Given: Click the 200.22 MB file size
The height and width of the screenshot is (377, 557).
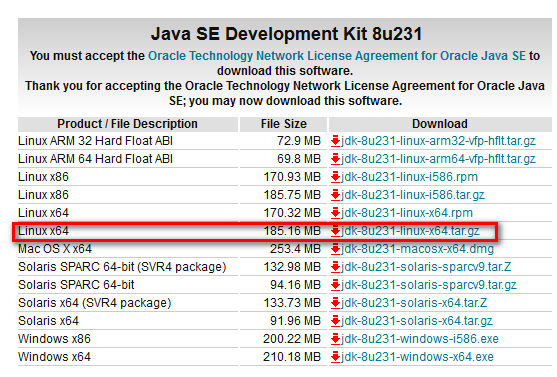Looking at the screenshot, I should point(292,339).
